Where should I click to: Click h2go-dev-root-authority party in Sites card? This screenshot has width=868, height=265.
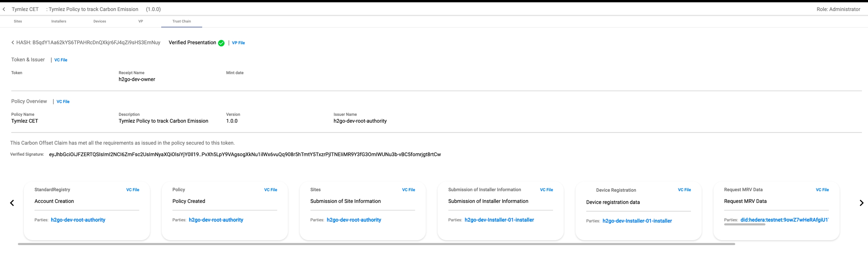point(354,220)
